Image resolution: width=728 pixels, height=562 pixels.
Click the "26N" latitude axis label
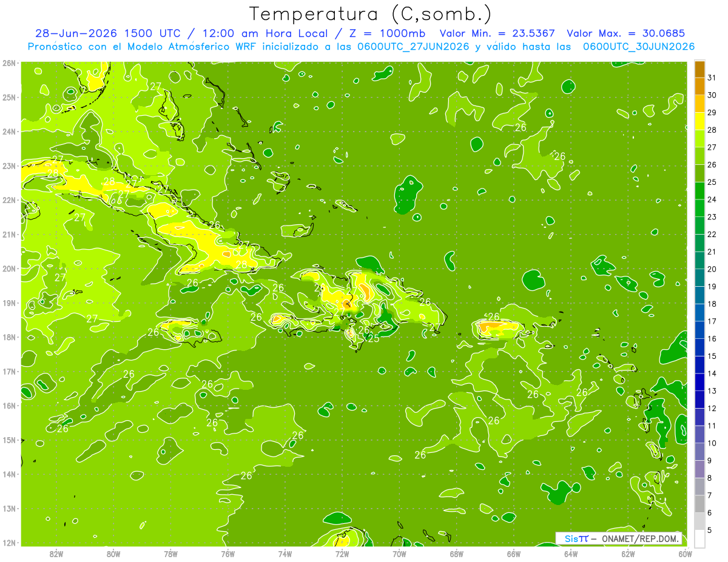pyautogui.click(x=9, y=63)
